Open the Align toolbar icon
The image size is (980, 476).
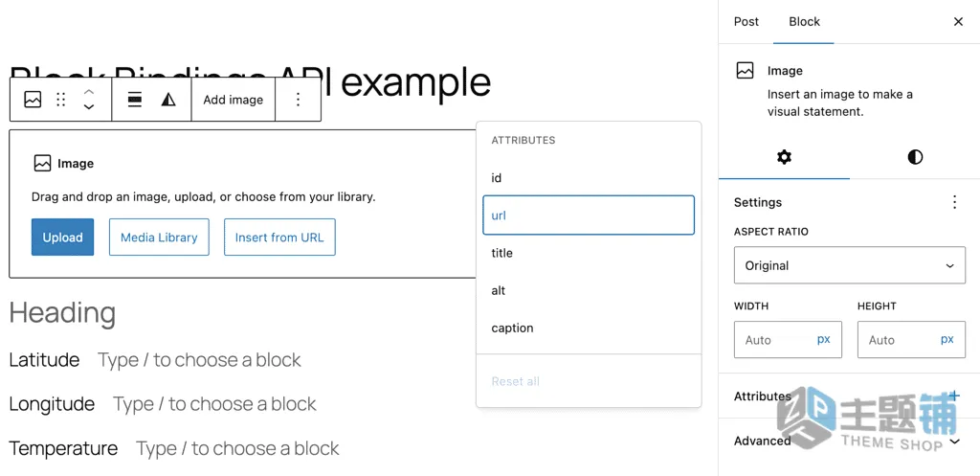pyautogui.click(x=134, y=100)
